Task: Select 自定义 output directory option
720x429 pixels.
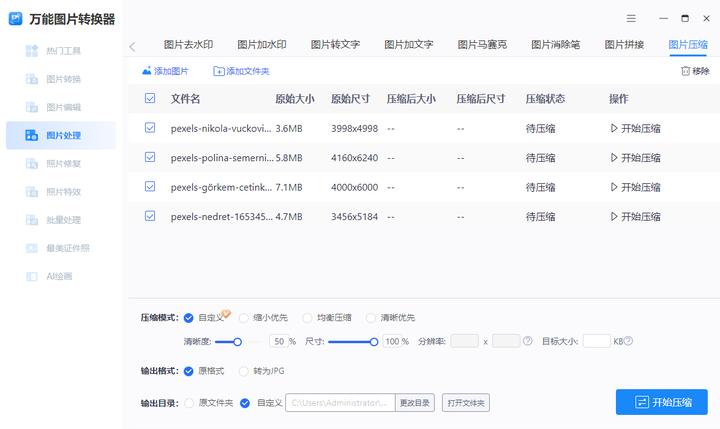Action: (x=245, y=403)
